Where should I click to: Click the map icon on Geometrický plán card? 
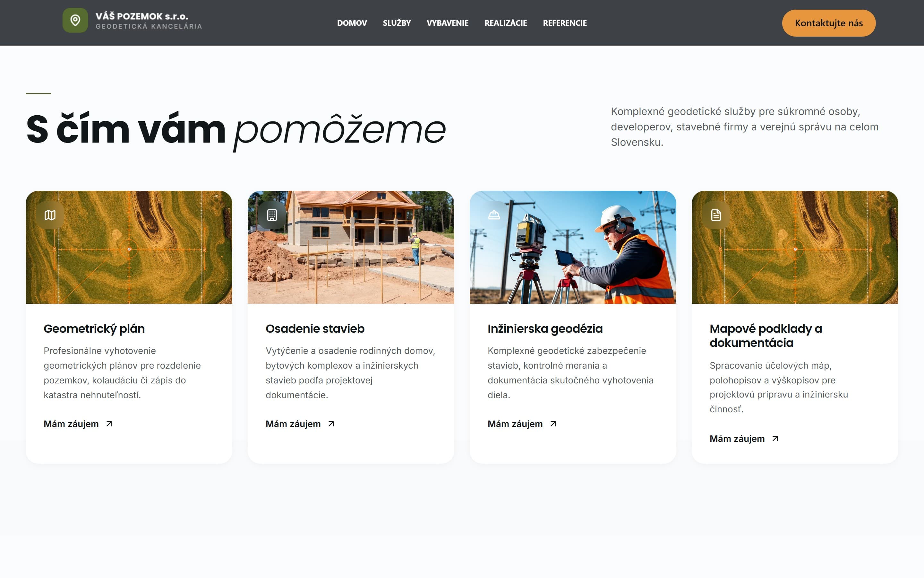point(50,215)
